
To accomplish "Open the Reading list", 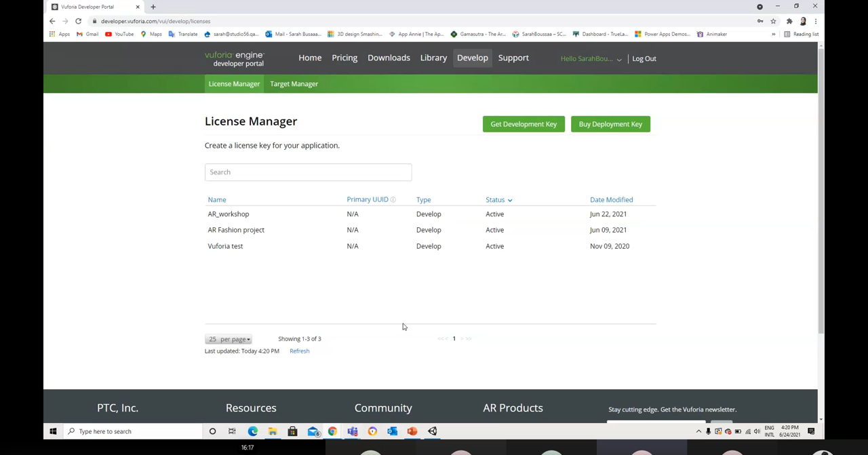I will coord(801,34).
